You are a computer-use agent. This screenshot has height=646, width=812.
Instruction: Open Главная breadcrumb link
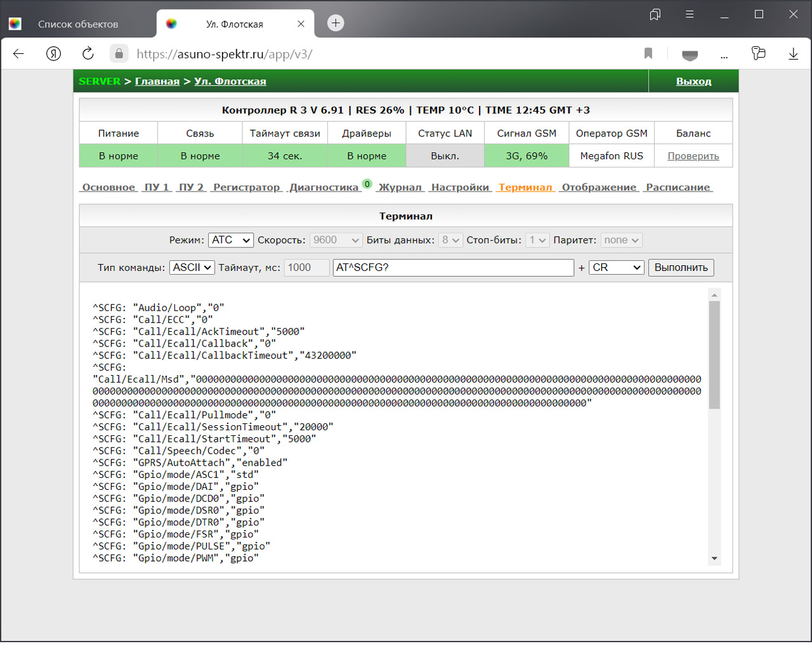tap(157, 81)
